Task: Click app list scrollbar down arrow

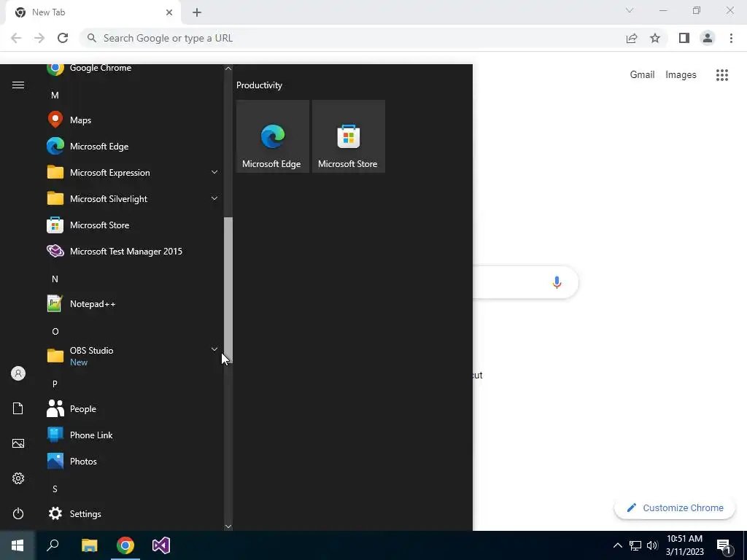Action: point(228,526)
